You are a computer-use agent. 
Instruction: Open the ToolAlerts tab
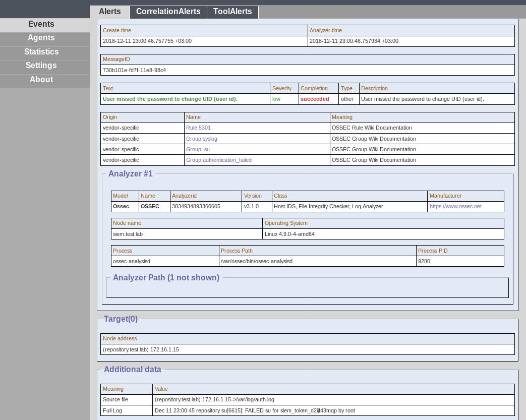232,12
